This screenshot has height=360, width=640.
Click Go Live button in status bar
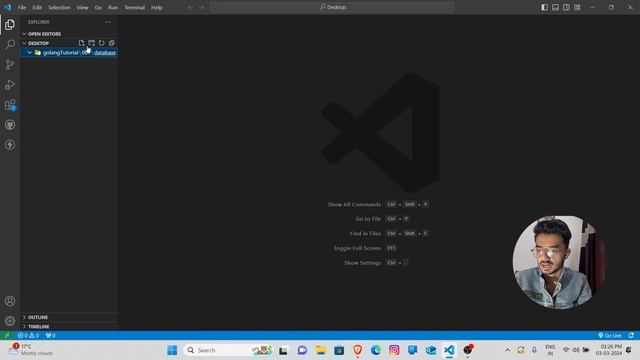(x=610, y=335)
